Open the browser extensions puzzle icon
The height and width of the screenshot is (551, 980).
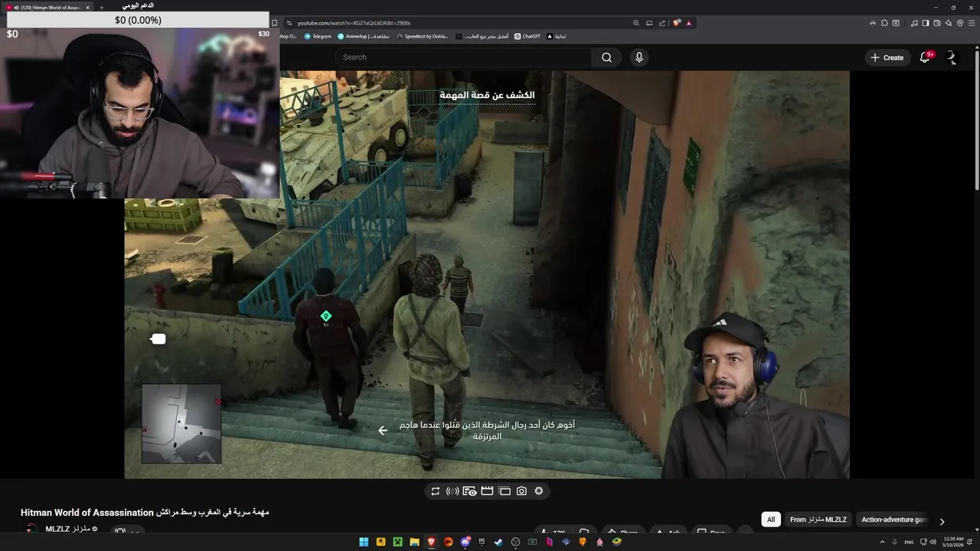884,23
